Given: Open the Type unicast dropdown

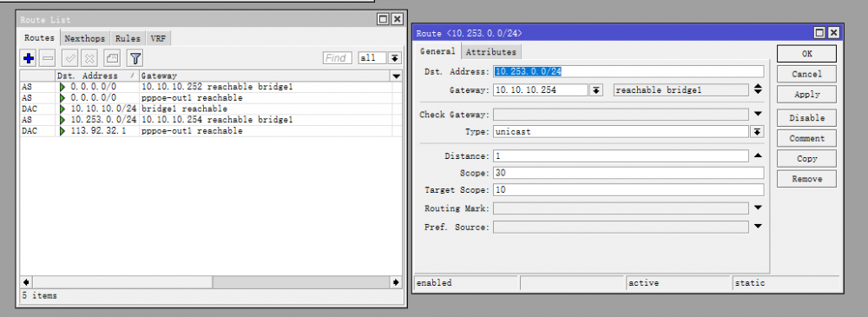Looking at the screenshot, I should click(757, 132).
